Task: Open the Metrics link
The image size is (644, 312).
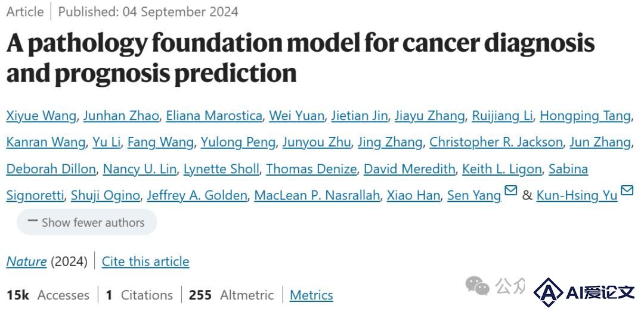Action: 311,295
